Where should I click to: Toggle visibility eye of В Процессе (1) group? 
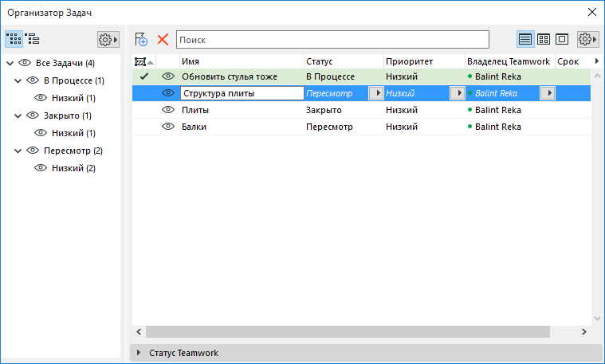[33, 80]
